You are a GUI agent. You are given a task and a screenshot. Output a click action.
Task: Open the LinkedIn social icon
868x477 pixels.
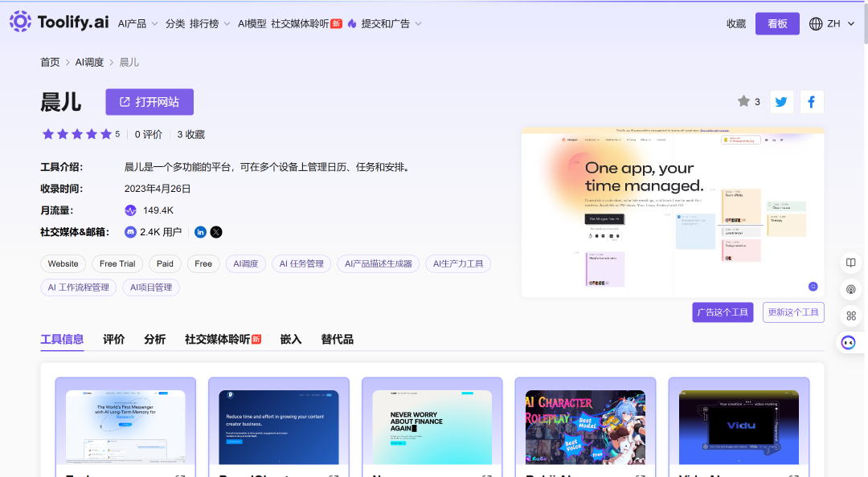[200, 232]
